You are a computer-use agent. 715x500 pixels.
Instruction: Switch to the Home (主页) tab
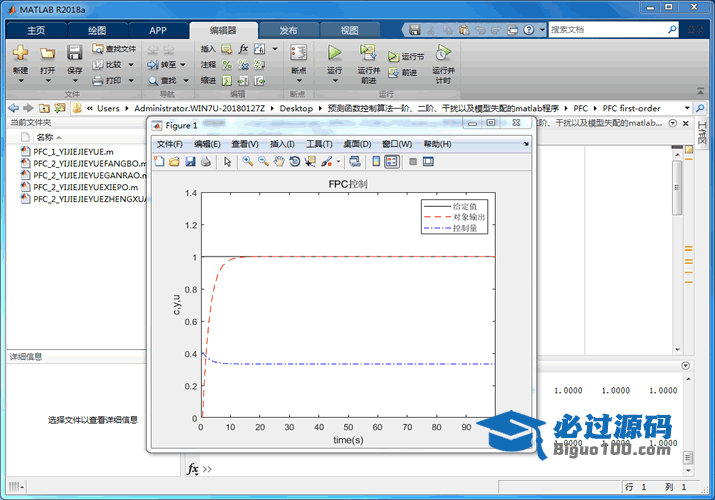36,31
